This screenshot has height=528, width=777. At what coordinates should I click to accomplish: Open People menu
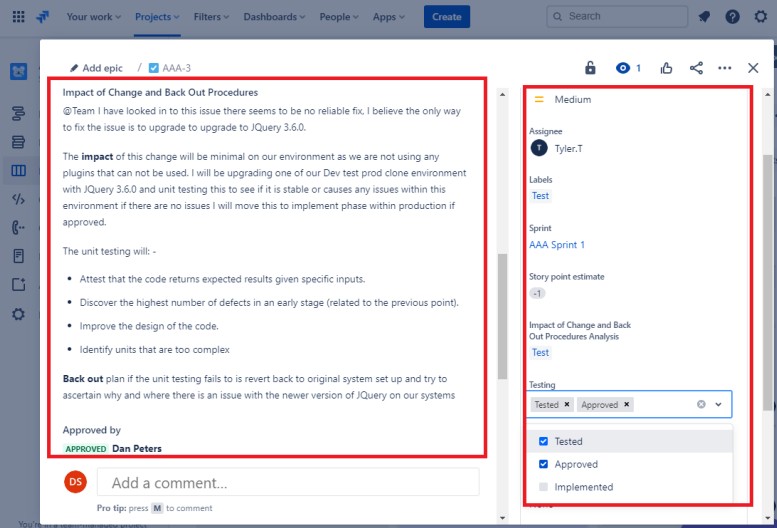[339, 16]
